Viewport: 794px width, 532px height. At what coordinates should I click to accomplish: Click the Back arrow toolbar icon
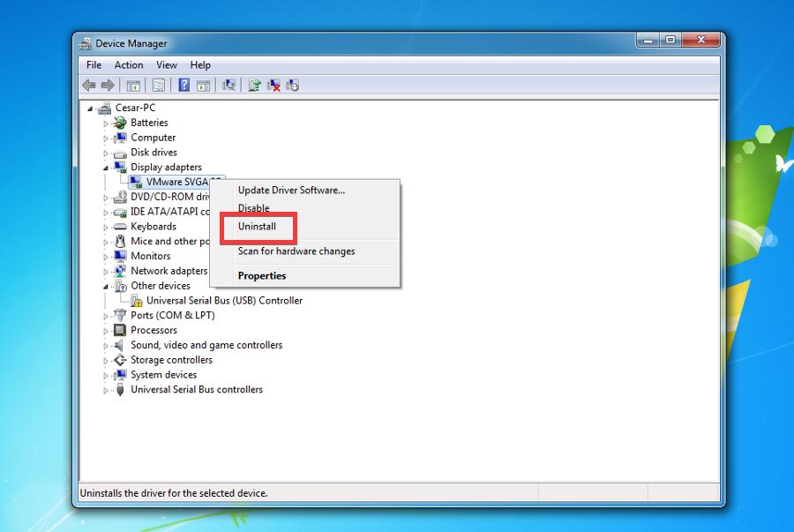(x=89, y=85)
